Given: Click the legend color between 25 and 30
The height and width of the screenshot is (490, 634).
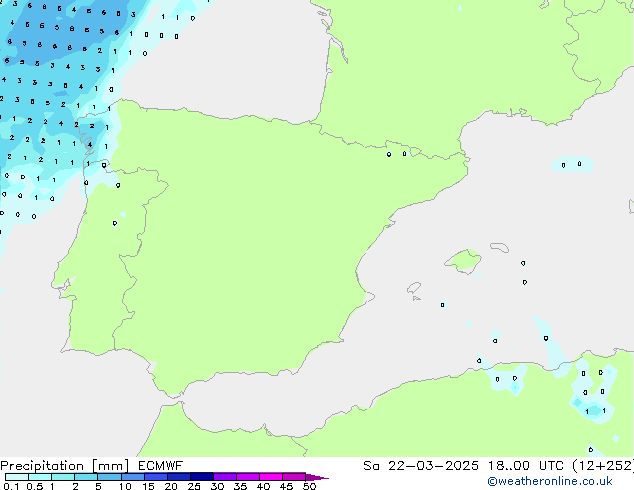Looking at the screenshot, I should click(x=201, y=477).
